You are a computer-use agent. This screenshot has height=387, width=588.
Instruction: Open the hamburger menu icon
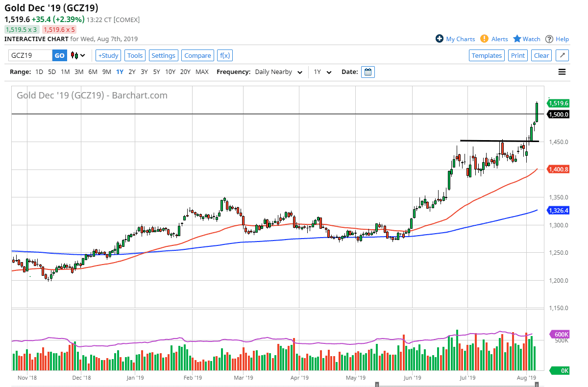pos(562,72)
